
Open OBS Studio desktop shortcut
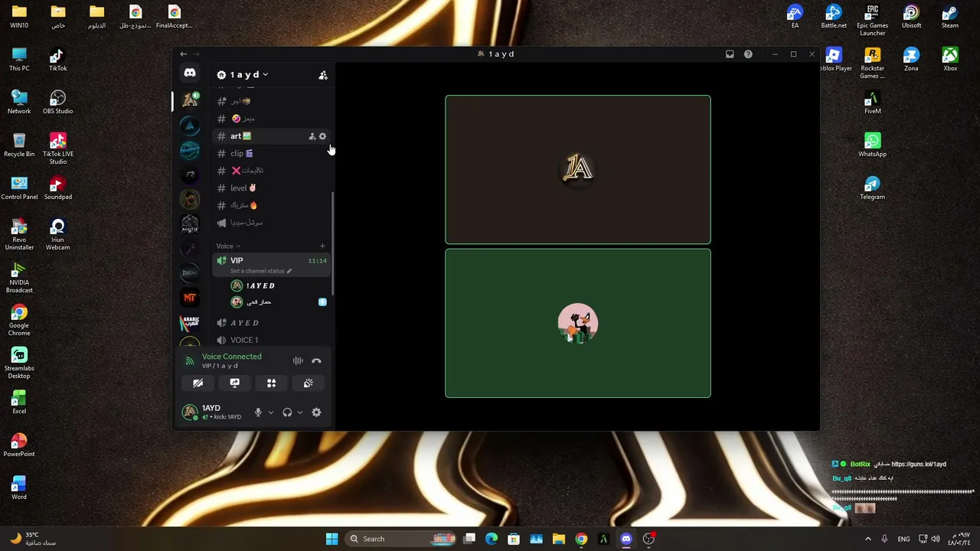57,103
